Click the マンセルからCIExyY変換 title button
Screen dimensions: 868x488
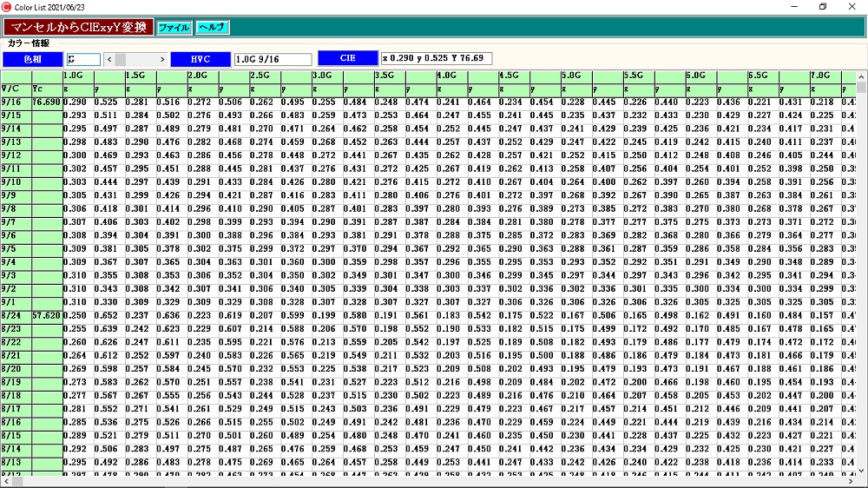(77, 28)
